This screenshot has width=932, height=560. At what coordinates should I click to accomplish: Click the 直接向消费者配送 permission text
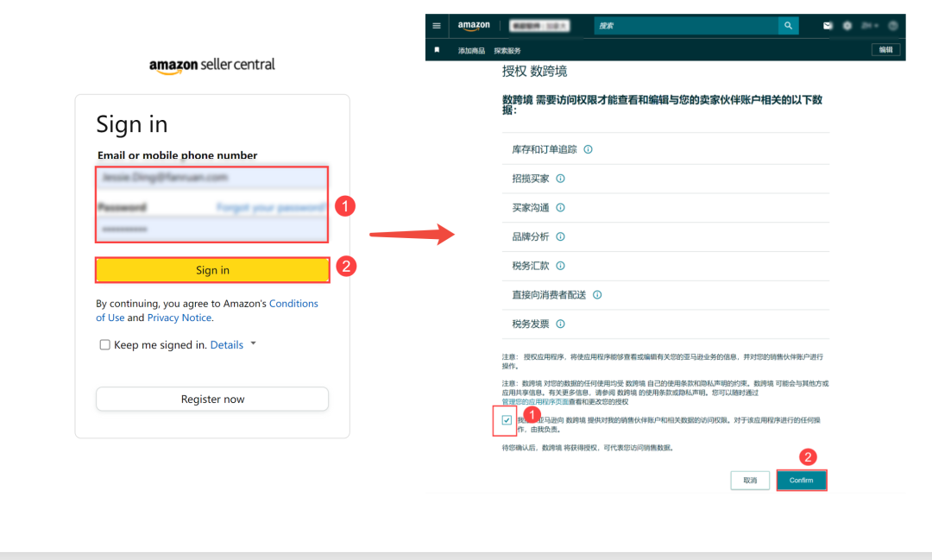coord(549,295)
